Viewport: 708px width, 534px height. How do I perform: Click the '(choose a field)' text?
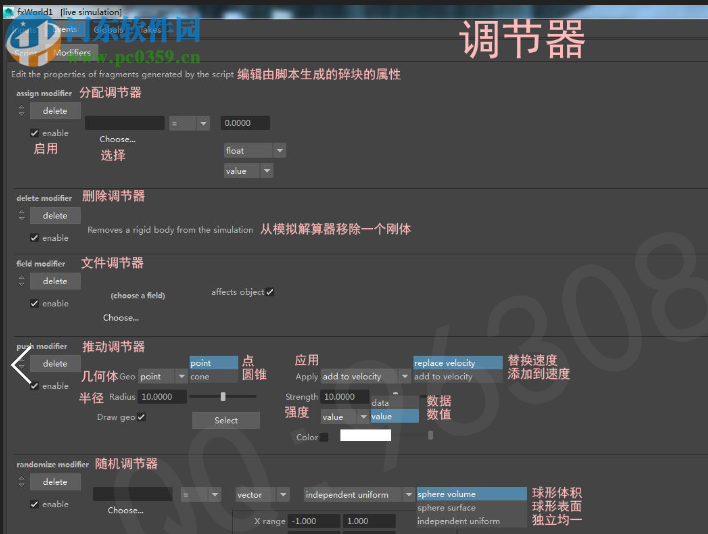tap(138, 296)
